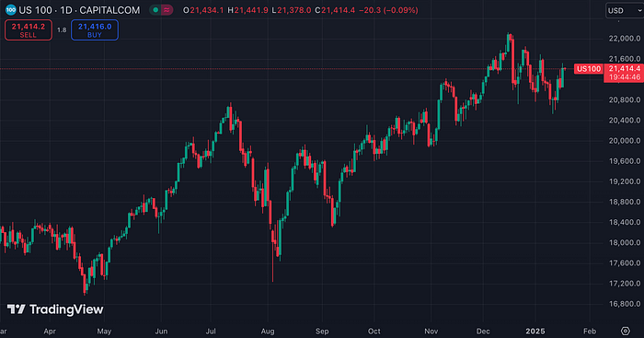Open chart settings gear icon
This screenshot has height=338, width=644.
pos(625,331)
